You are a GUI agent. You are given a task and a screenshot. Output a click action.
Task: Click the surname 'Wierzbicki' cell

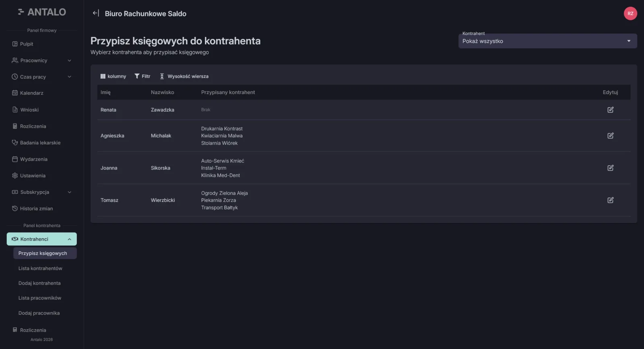[163, 200]
